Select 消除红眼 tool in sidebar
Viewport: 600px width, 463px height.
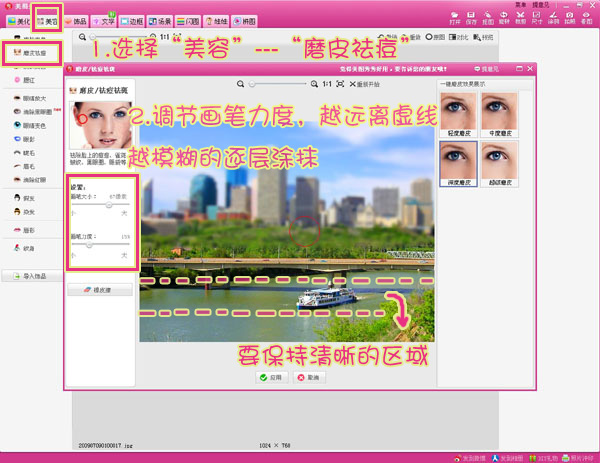coord(30,180)
